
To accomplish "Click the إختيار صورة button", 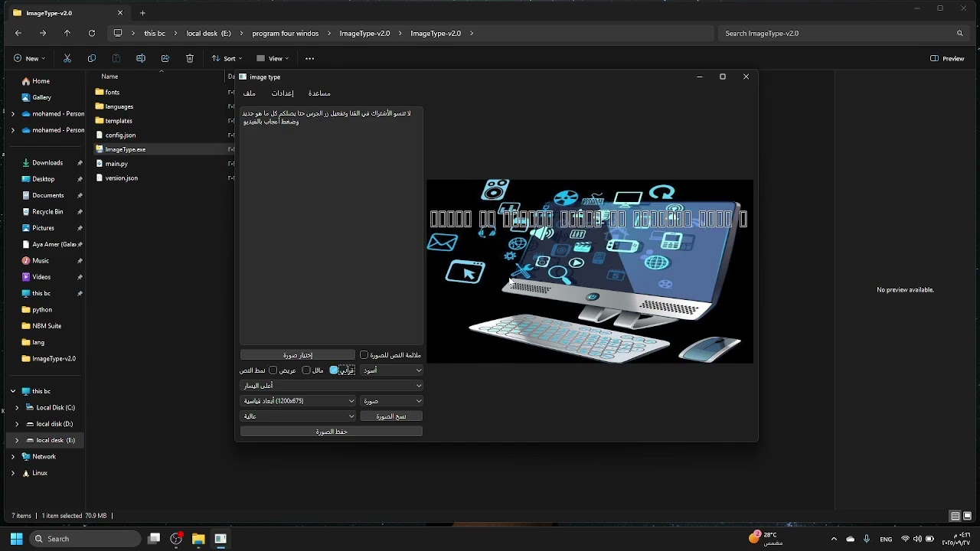I will click(x=298, y=355).
